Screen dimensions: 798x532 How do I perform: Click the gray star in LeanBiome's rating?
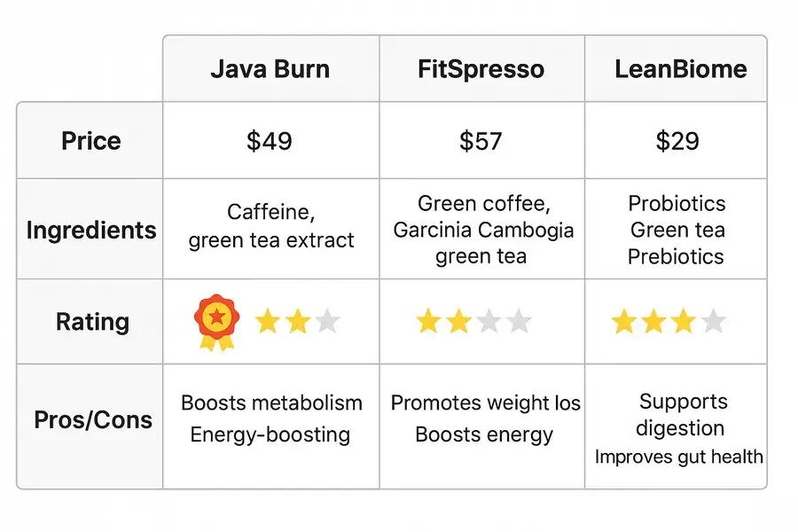click(712, 321)
